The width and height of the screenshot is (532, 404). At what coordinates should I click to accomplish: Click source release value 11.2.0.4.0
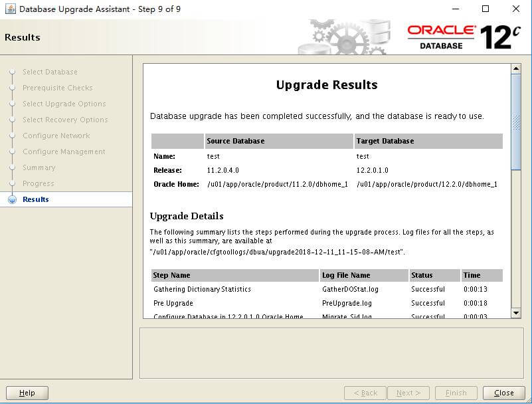(223, 170)
